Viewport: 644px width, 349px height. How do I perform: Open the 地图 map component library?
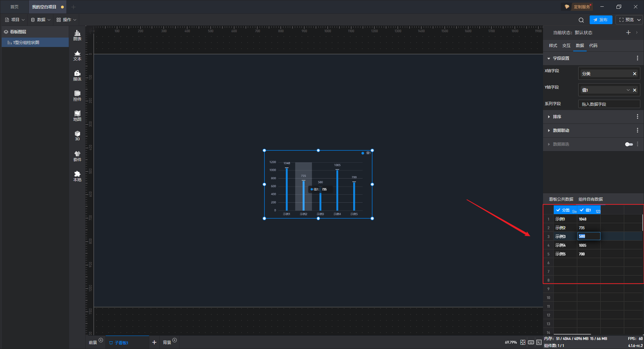(x=77, y=116)
